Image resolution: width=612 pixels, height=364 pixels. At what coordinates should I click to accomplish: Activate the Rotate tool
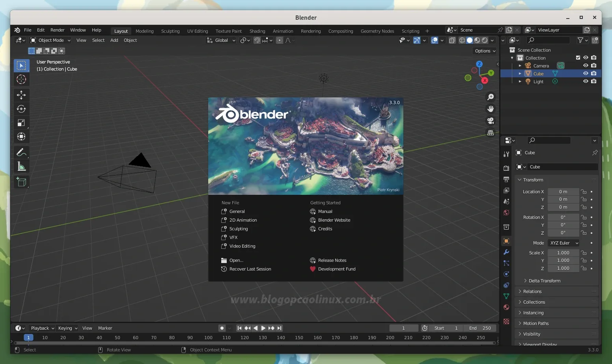21,109
